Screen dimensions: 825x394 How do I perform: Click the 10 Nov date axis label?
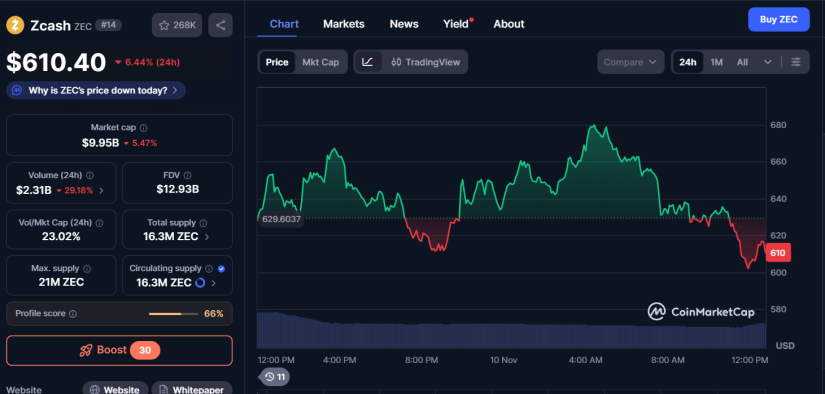(504, 360)
